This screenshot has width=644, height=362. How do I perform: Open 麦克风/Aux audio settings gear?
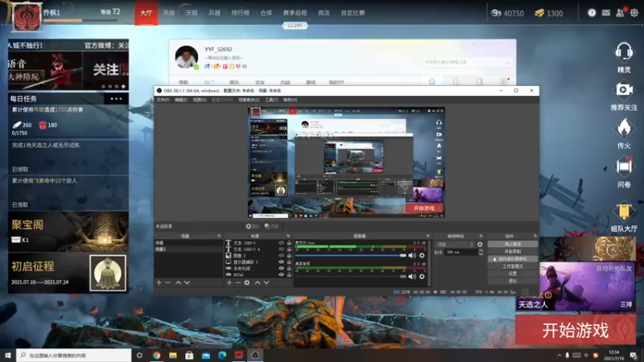422,255
